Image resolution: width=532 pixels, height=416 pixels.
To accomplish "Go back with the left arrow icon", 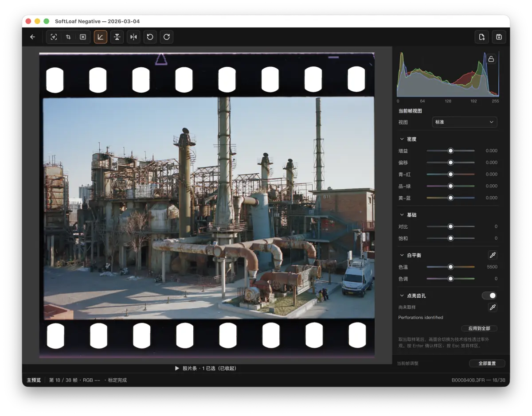I will click(x=32, y=37).
